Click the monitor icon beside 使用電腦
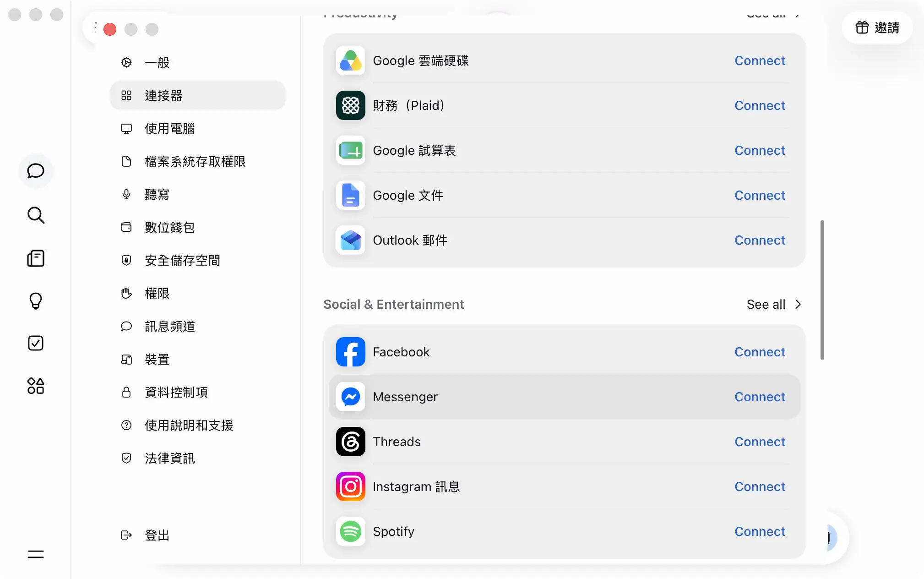This screenshot has height=579, width=924. [126, 128]
